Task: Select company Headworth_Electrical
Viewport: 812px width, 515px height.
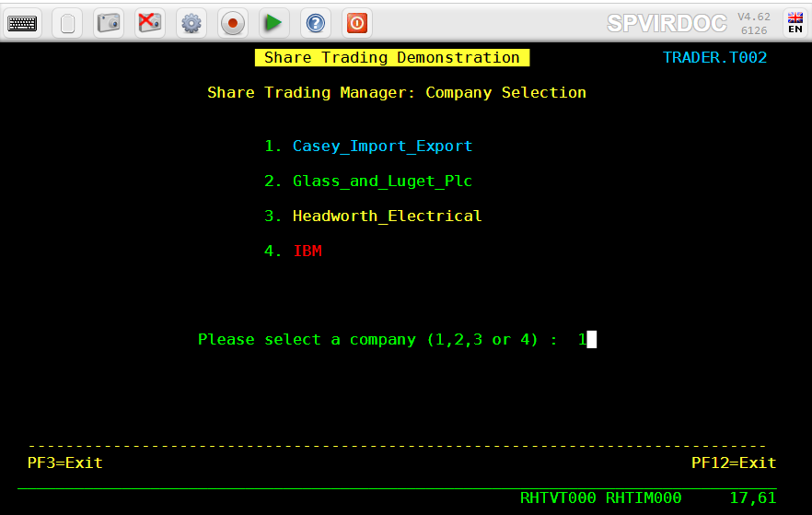Action: [387, 217]
